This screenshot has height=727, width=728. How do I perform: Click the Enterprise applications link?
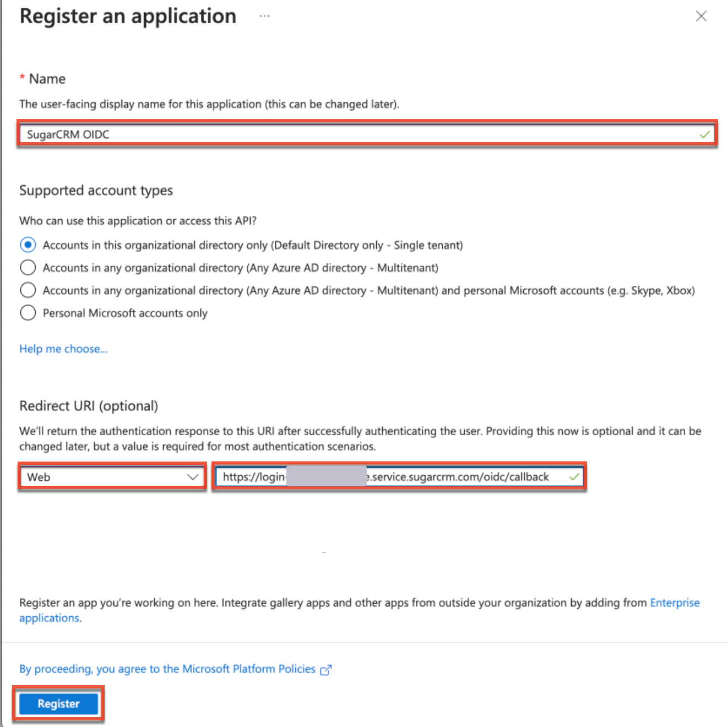click(x=675, y=603)
